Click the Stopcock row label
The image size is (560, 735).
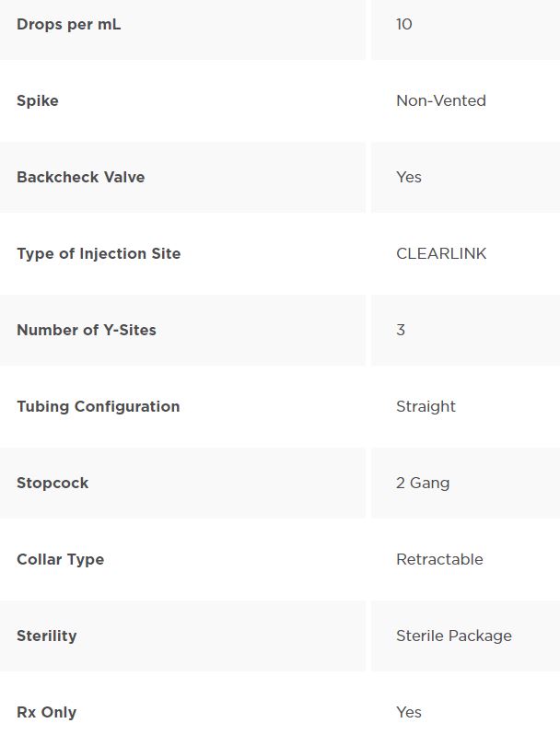tap(52, 483)
